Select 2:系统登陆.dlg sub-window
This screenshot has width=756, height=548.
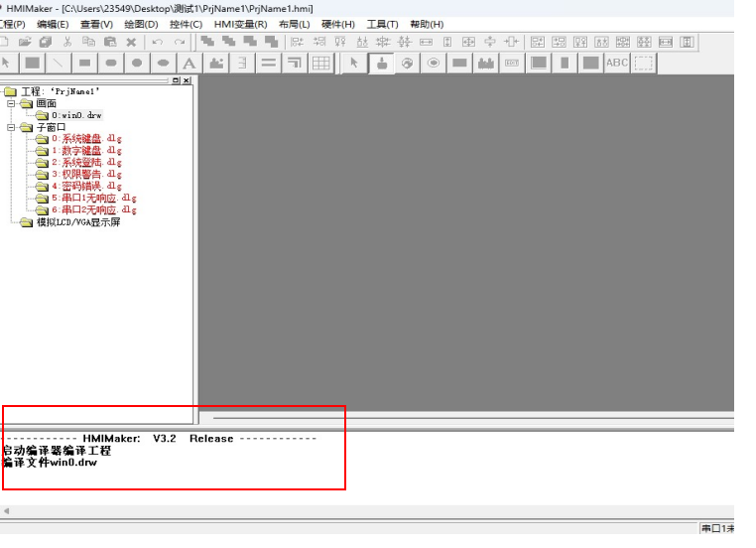pos(86,163)
